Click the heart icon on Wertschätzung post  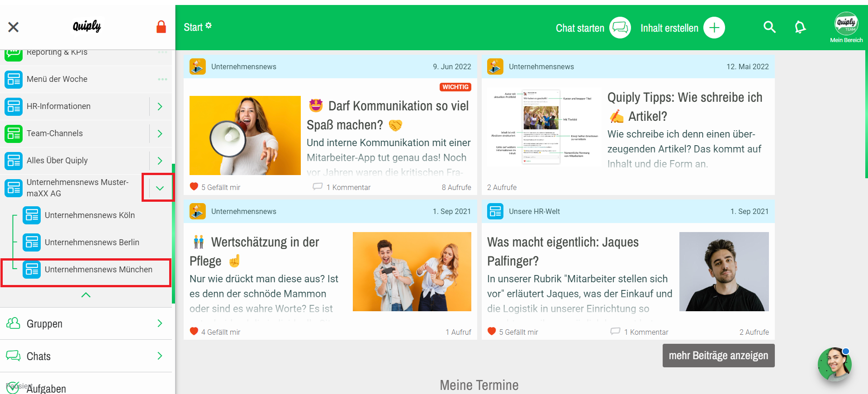click(x=194, y=331)
